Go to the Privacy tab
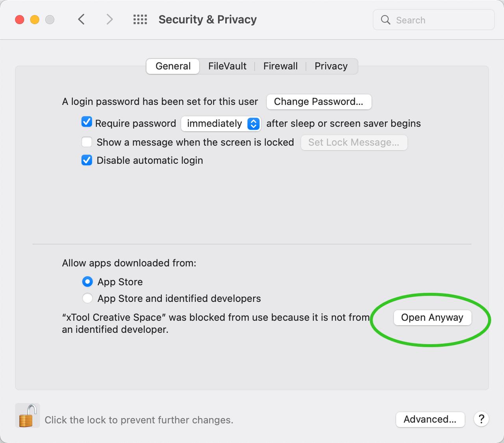Viewport: 504px width, 443px height. [331, 66]
